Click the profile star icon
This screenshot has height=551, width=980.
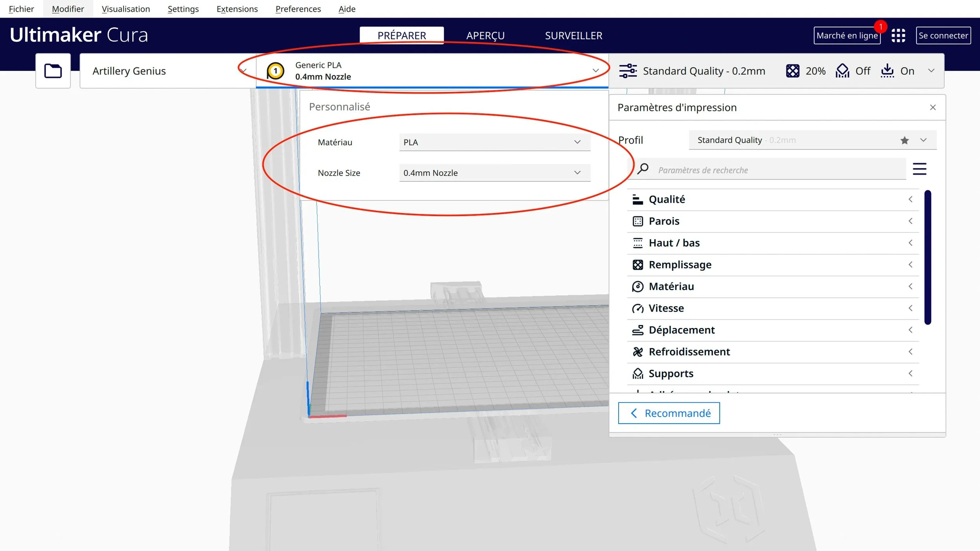[905, 140]
